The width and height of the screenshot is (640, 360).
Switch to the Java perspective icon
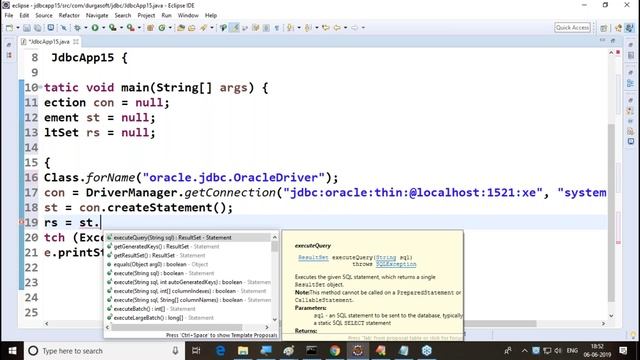tap(630, 28)
